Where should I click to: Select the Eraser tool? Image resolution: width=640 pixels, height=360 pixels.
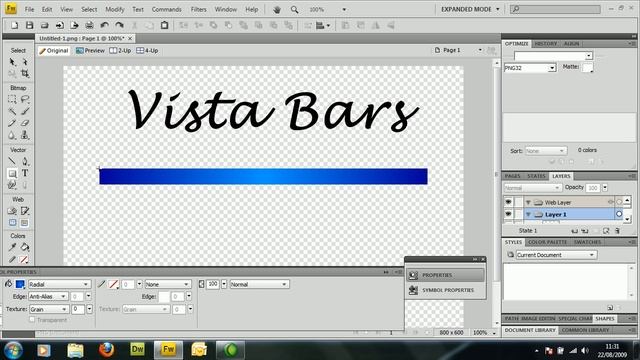25,123
